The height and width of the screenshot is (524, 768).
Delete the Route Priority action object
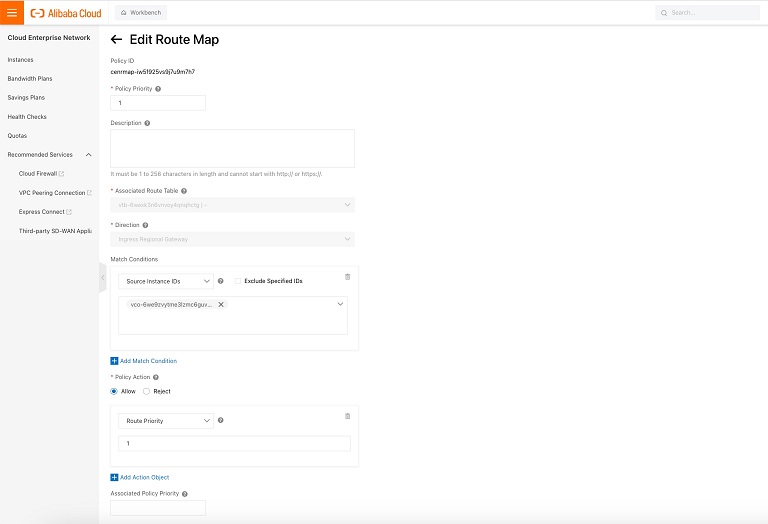pyautogui.click(x=347, y=416)
